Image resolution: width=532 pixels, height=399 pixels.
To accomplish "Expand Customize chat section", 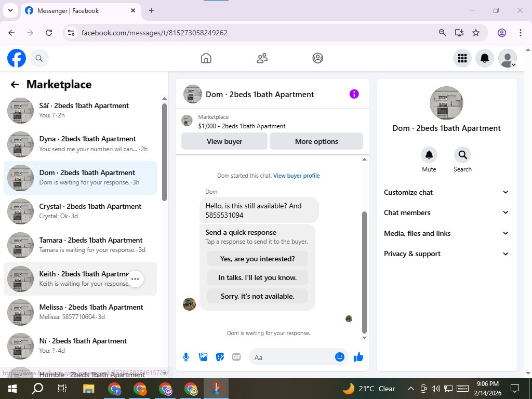I will point(446,192).
